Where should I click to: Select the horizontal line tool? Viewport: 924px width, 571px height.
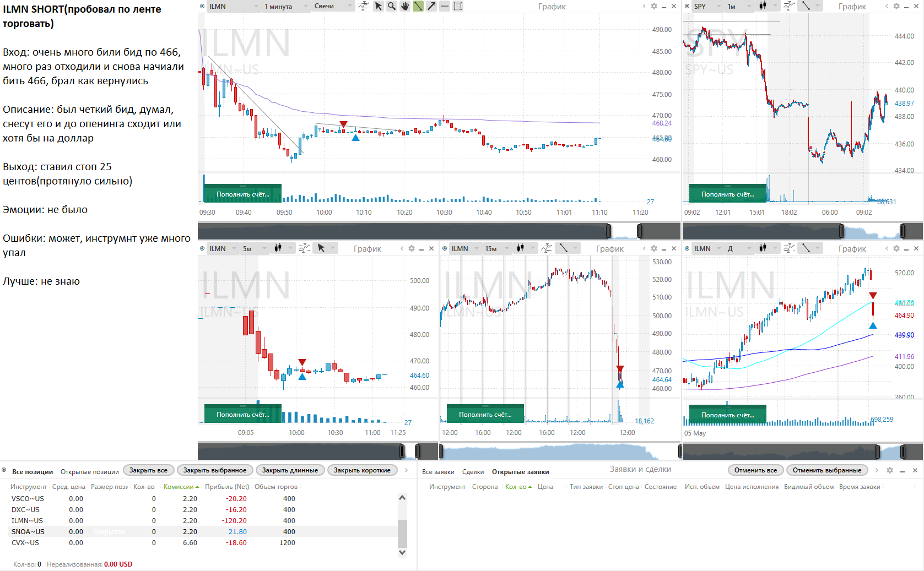pyautogui.click(x=445, y=6)
